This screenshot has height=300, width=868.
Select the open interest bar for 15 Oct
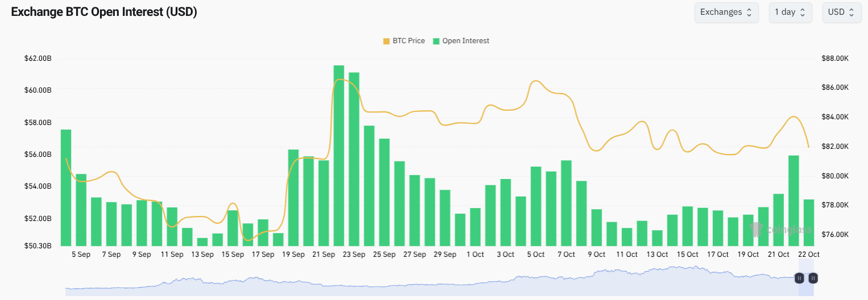click(x=687, y=226)
